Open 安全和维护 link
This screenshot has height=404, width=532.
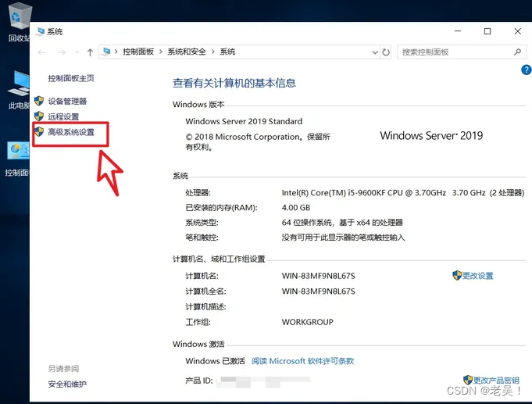67,384
